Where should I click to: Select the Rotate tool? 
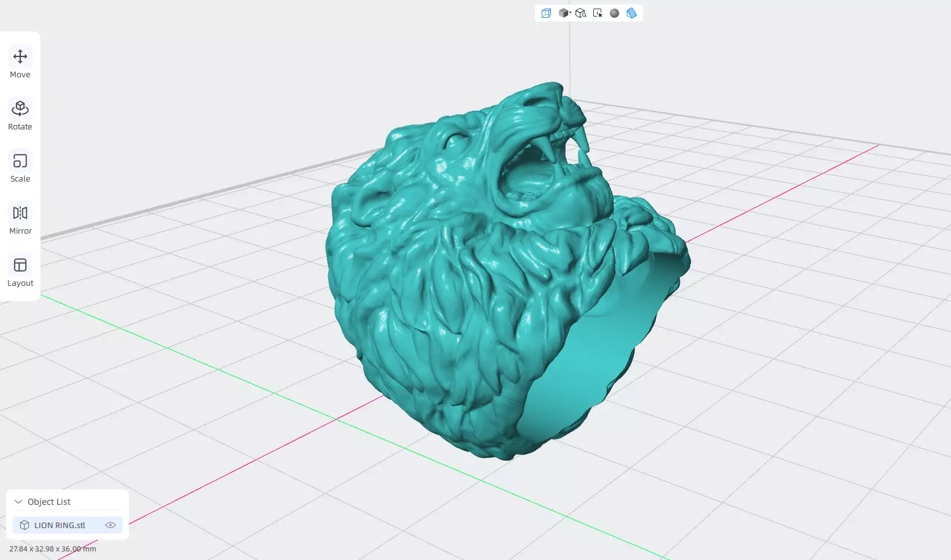click(x=20, y=115)
